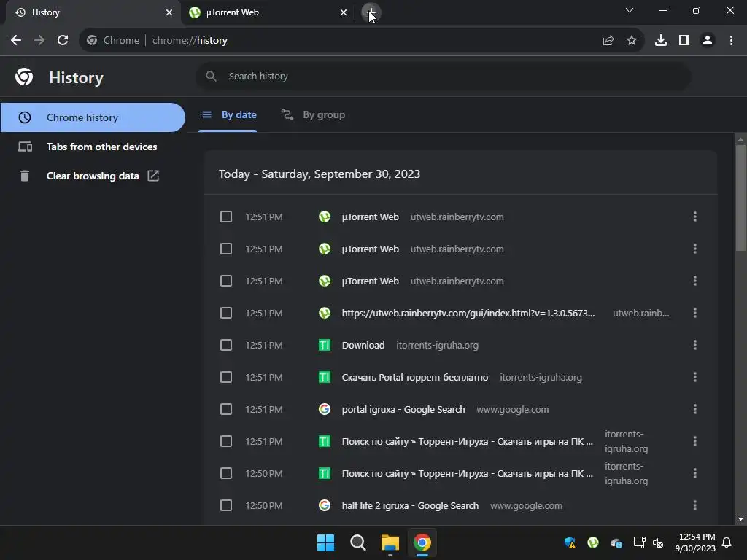
Task: Switch to the µTorrent Web tab
Action: pos(268,12)
